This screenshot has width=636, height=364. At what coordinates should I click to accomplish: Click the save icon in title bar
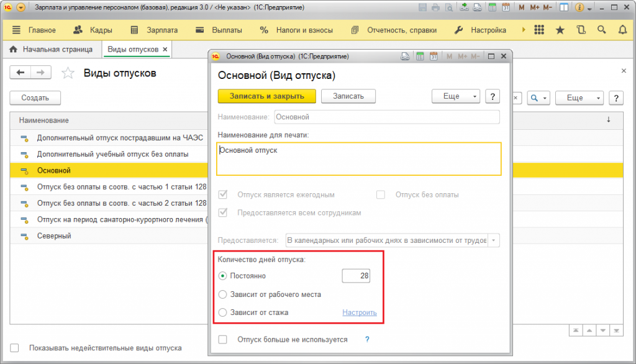click(422, 7)
